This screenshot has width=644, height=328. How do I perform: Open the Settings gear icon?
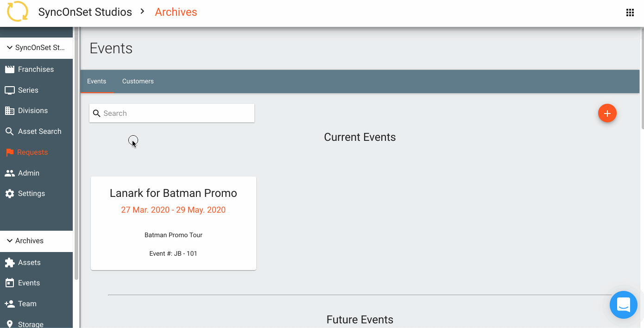[9, 194]
